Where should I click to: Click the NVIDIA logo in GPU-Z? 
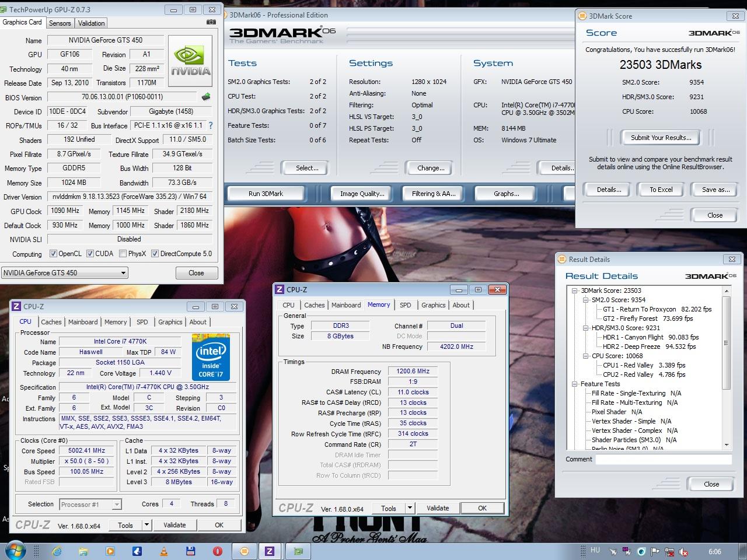[x=190, y=62]
